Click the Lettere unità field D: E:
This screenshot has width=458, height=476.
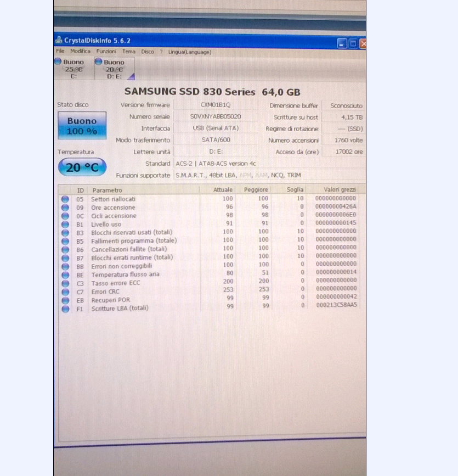pos(216,152)
